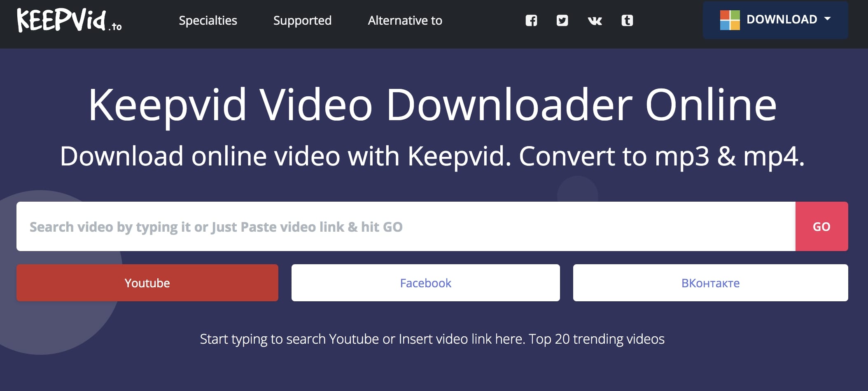This screenshot has height=391, width=868.
Task: Select the Alternative to menu item
Action: 405,20
